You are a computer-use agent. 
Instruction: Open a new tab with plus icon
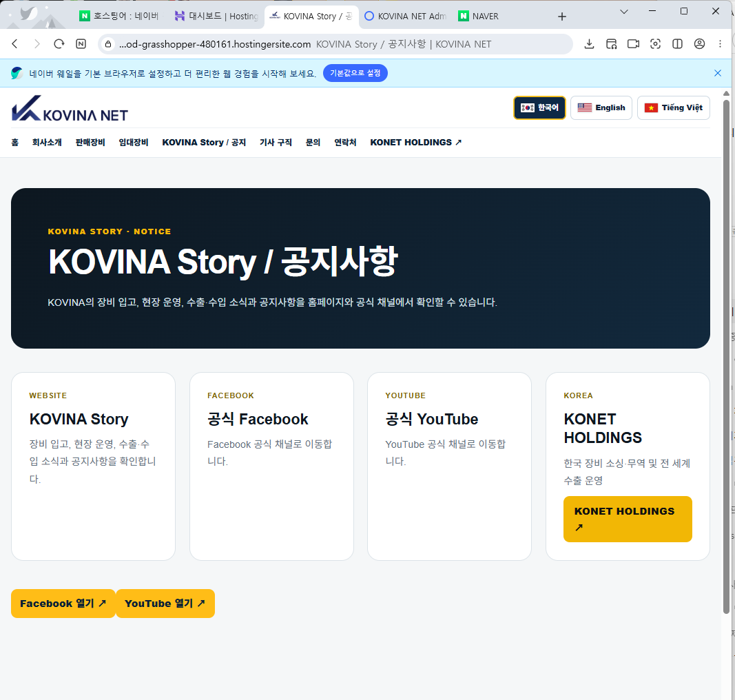562,17
